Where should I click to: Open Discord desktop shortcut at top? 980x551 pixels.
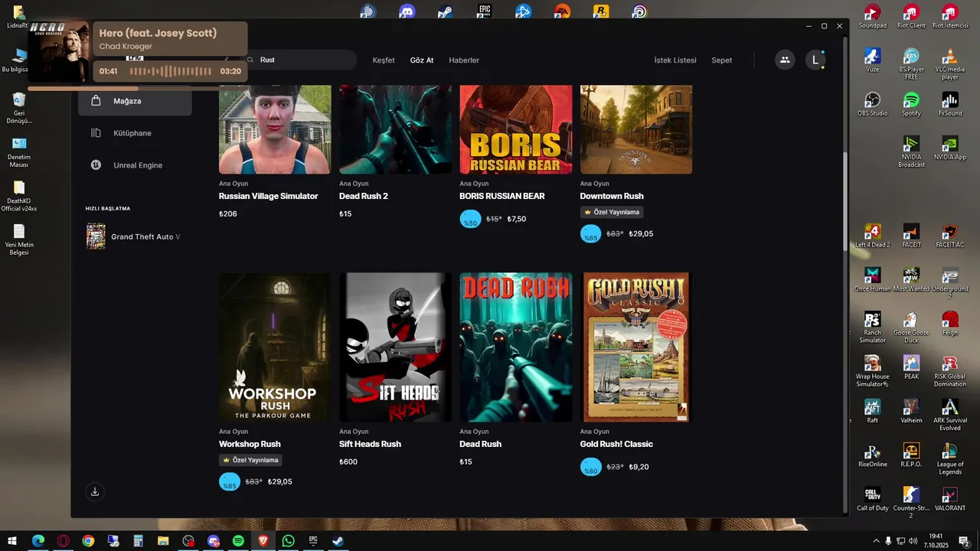pyautogui.click(x=407, y=11)
